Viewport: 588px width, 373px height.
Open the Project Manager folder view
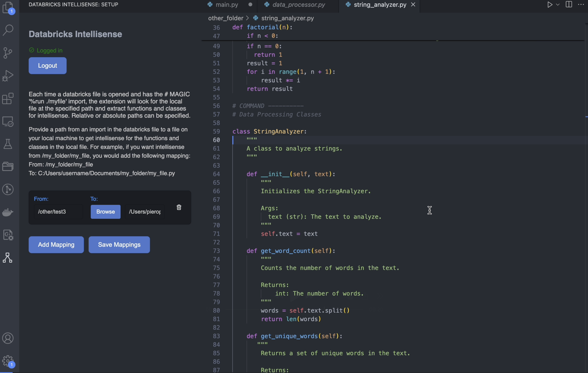coord(8,167)
